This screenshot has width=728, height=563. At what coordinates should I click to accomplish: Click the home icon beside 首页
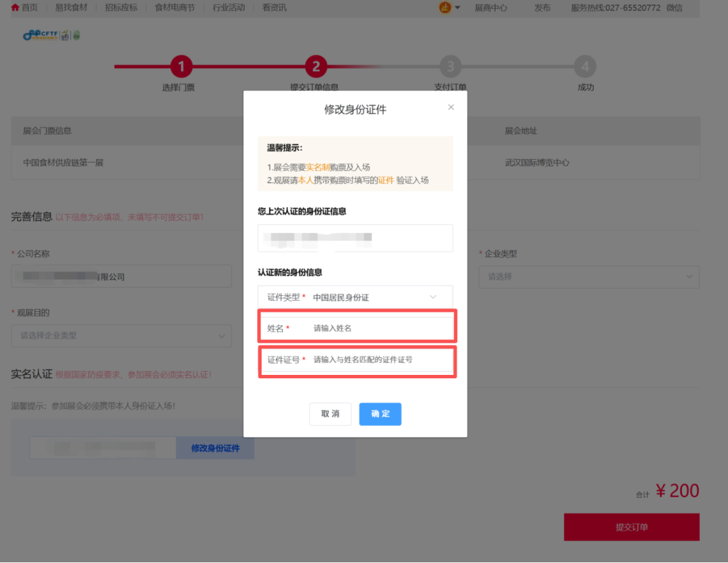pyautogui.click(x=14, y=8)
